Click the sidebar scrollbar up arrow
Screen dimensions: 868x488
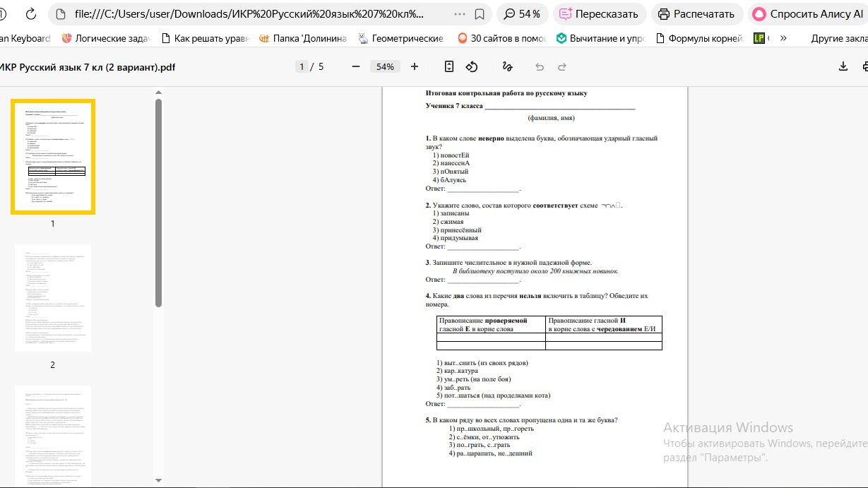tap(158, 93)
